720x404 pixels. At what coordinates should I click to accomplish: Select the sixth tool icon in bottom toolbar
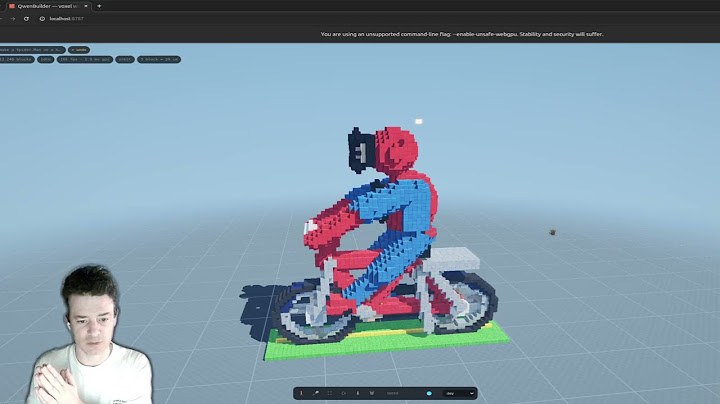coord(371,393)
